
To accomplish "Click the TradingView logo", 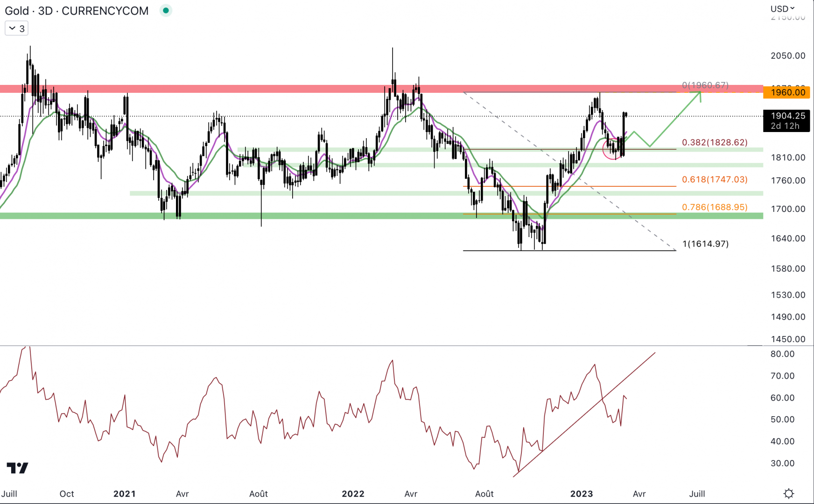I will (18, 468).
